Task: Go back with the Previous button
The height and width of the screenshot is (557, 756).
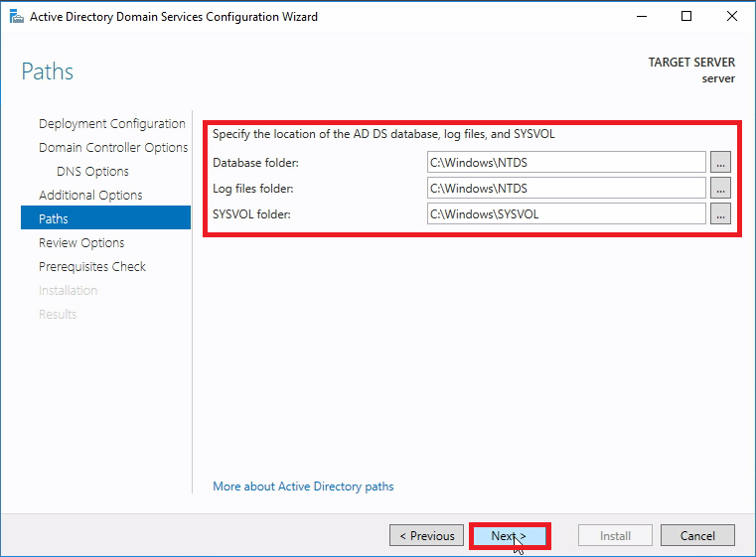Action: (x=427, y=536)
